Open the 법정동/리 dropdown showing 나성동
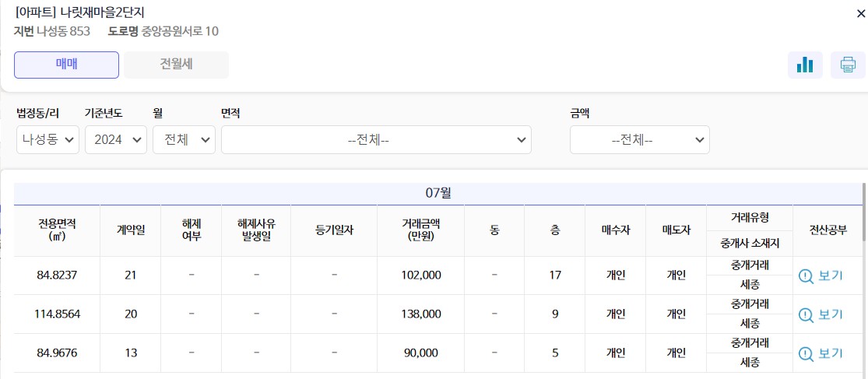The height and width of the screenshot is (379, 868). (47, 140)
